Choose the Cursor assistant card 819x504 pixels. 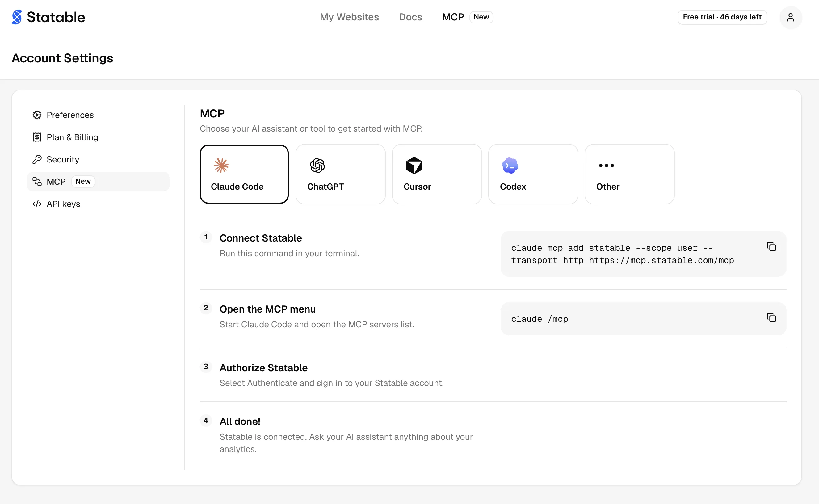(437, 174)
